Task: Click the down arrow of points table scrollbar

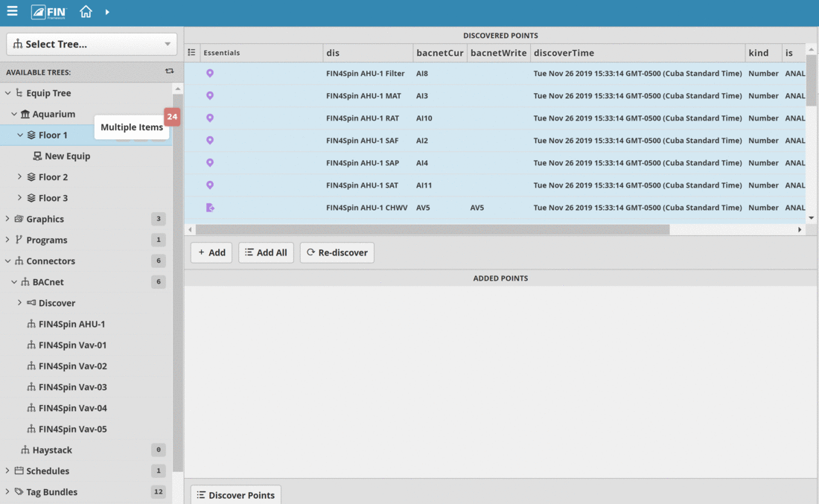Action: pos(811,218)
